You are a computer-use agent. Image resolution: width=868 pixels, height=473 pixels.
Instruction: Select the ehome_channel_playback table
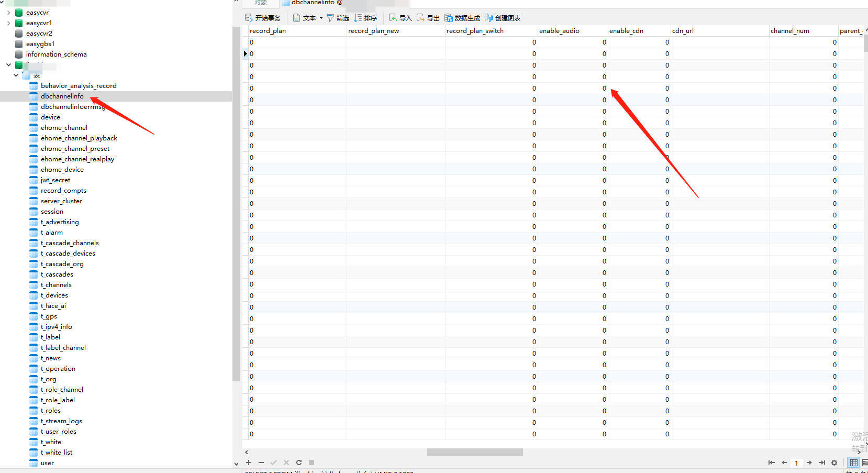point(79,138)
